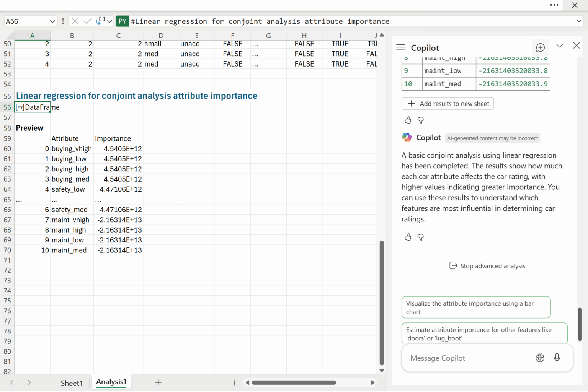Screen dimensions: 588x392
Task: Thumbs up the results table response
Action: click(x=408, y=120)
